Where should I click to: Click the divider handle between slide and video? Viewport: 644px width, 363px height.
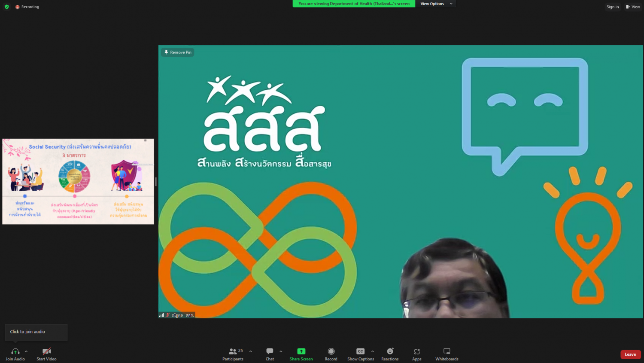156,182
